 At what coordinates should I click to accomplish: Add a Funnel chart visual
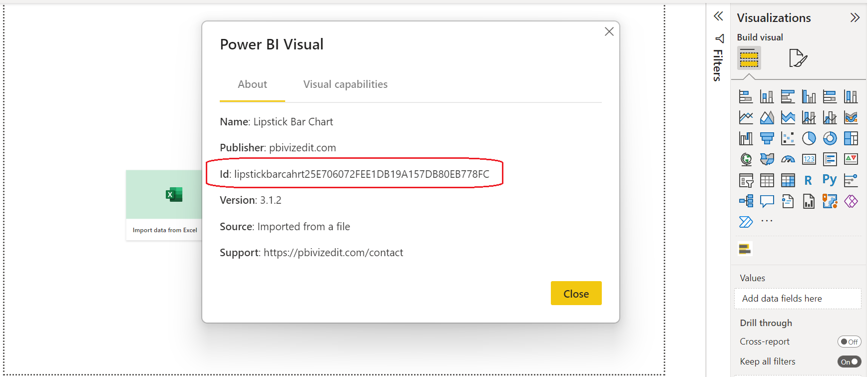coord(767,138)
